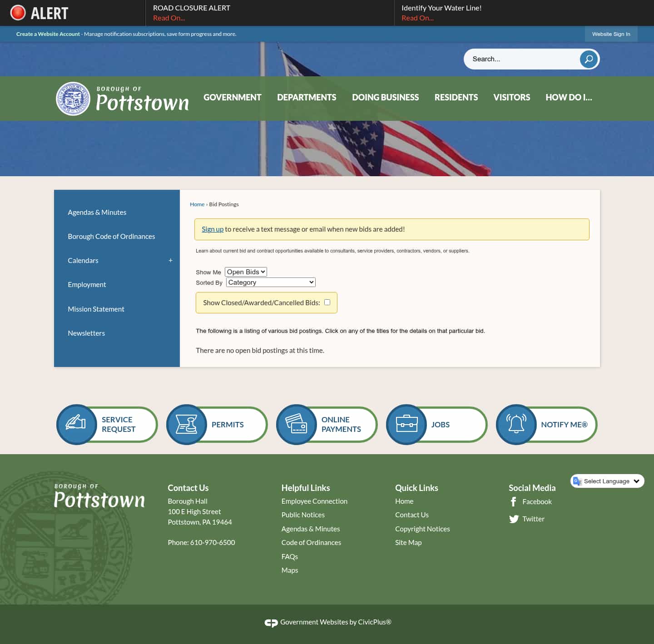The width and height of the screenshot is (654, 644).
Task: Open the Sorted By category dropdown
Action: pyautogui.click(x=270, y=282)
